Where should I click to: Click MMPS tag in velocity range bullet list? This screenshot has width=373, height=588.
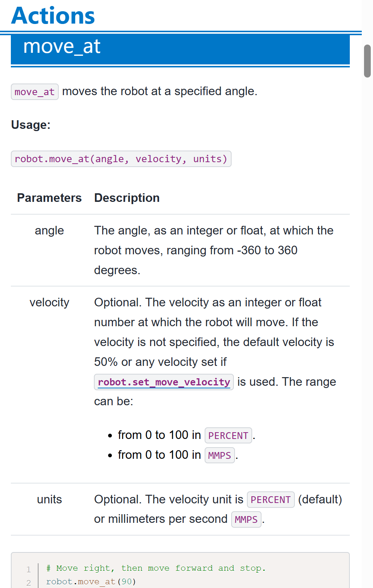220,455
